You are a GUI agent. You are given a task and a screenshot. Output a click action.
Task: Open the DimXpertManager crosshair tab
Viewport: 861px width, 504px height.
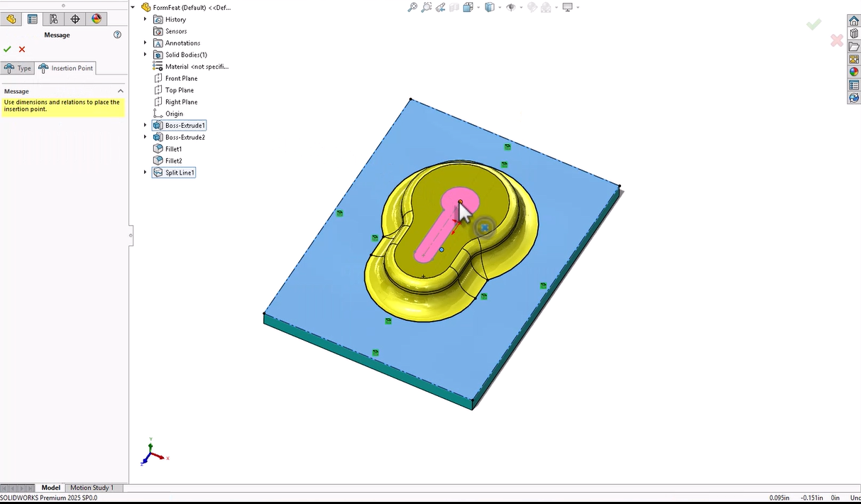75,19
